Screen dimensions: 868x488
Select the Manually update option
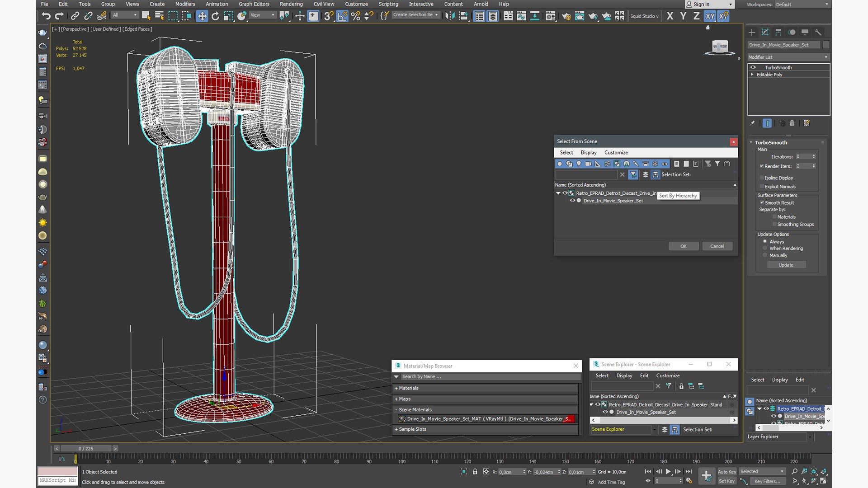(765, 255)
